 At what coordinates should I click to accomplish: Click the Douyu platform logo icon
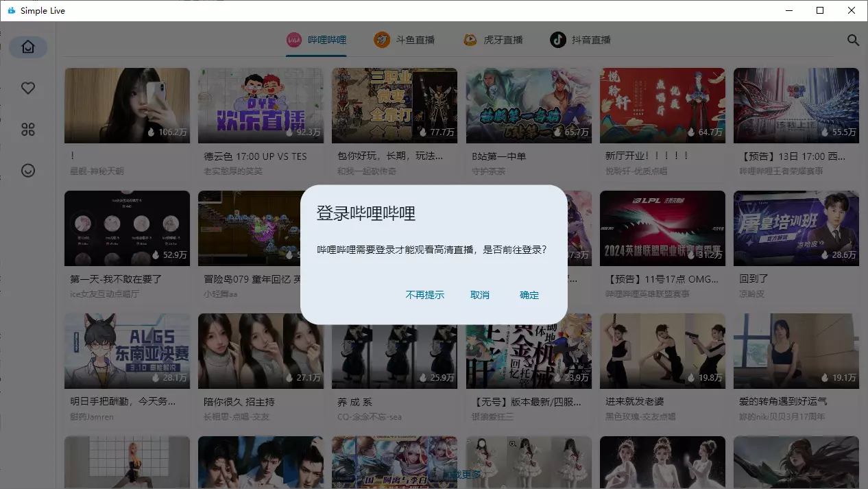[x=382, y=40]
